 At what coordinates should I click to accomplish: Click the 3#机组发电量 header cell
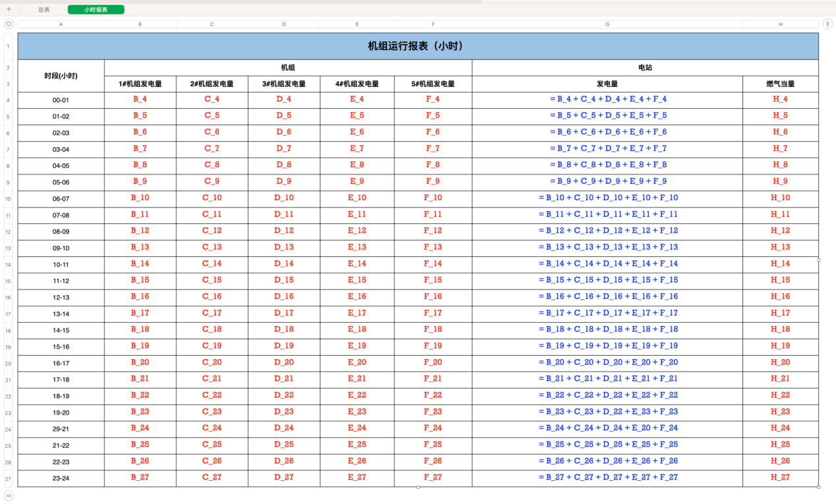[x=284, y=84]
